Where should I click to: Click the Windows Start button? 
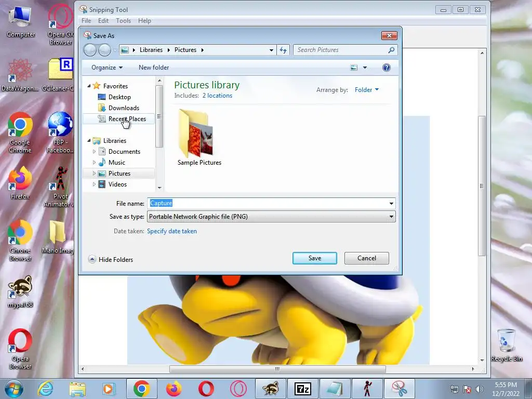click(14, 389)
